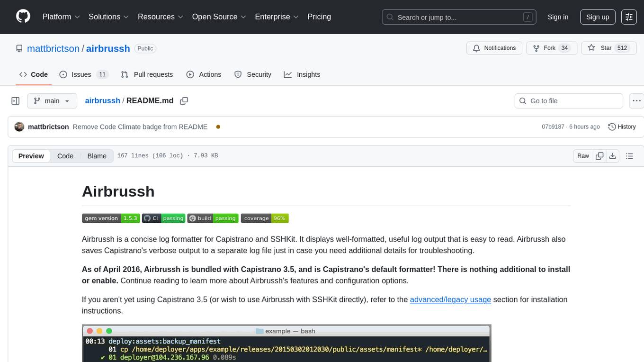Screen dimensions: 644x362
Task: Open the GitHub logo homepage
Action: click(23, 17)
